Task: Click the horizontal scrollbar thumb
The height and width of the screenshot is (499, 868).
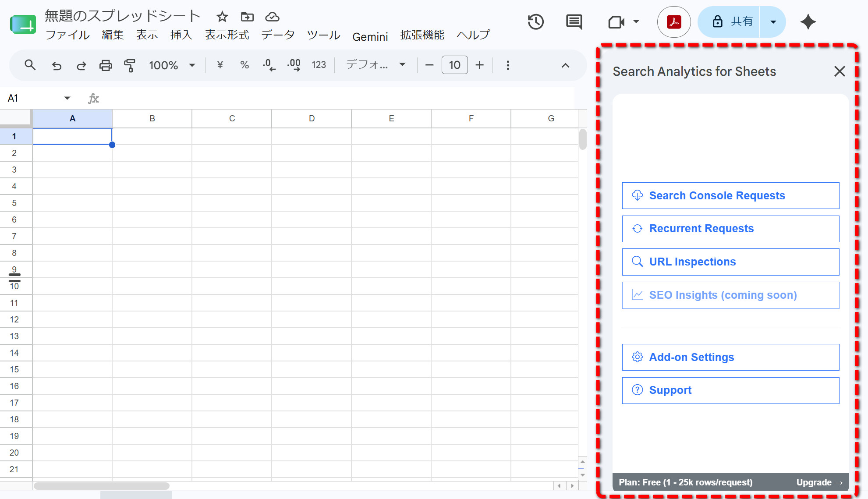Action: (102, 486)
